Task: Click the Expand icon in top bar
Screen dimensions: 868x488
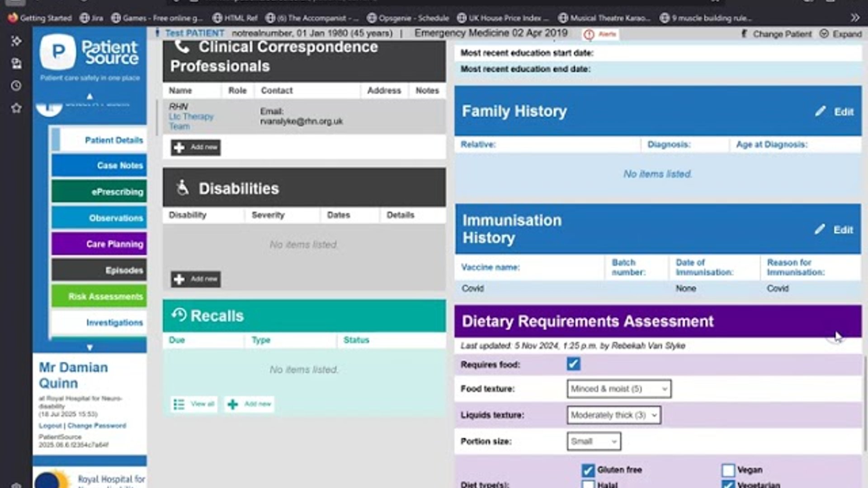Action: coord(824,34)
